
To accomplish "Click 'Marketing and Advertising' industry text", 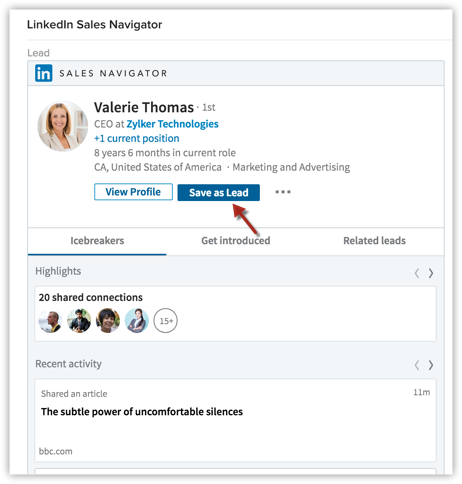I will pos(291,167).
